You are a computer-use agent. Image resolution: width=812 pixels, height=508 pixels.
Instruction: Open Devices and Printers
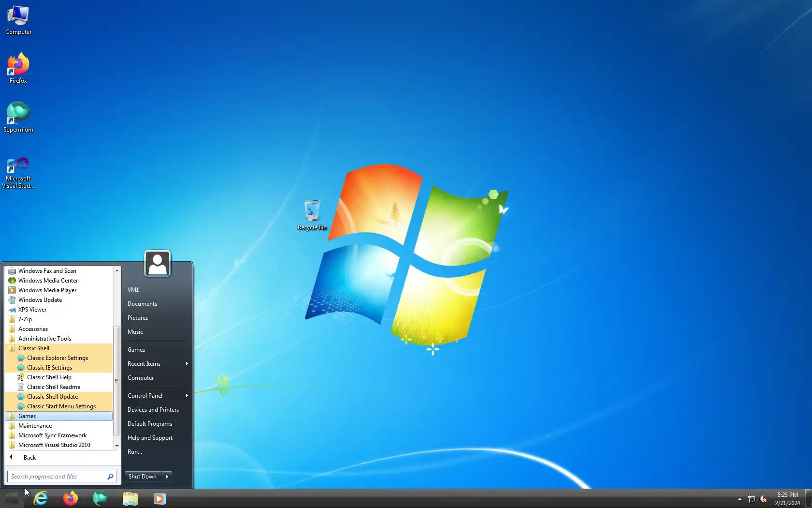click(x=157, y=410)
